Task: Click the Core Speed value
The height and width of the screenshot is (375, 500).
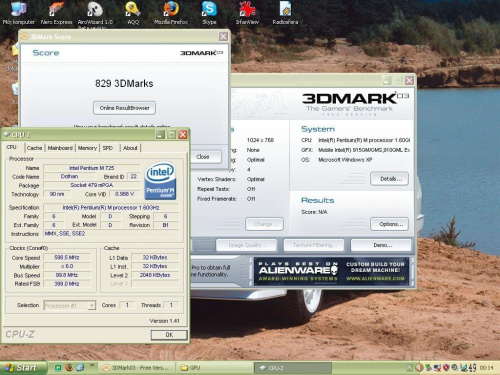Action: (67, 257)
